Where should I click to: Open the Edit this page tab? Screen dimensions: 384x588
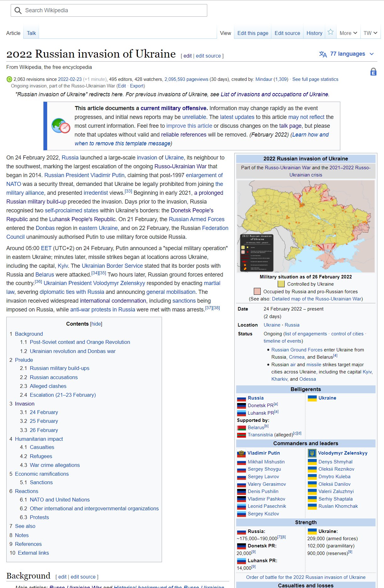pyautogui.click(x=253, y=33)
